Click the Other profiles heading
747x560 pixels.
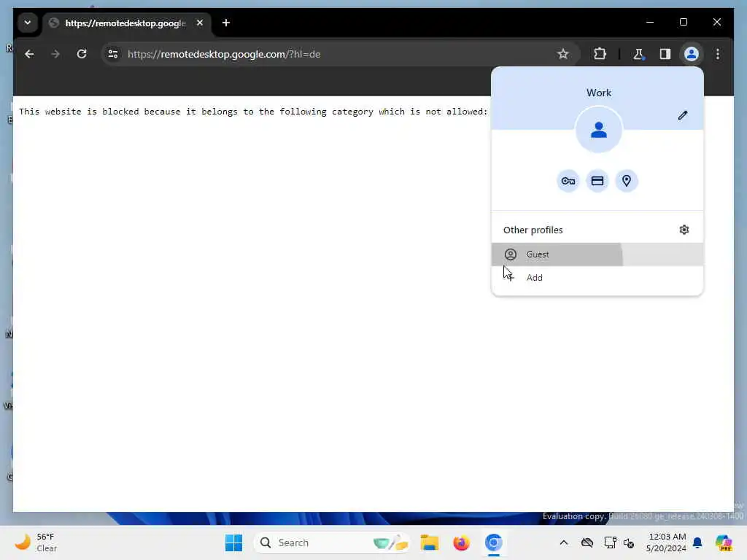point(533,230)
